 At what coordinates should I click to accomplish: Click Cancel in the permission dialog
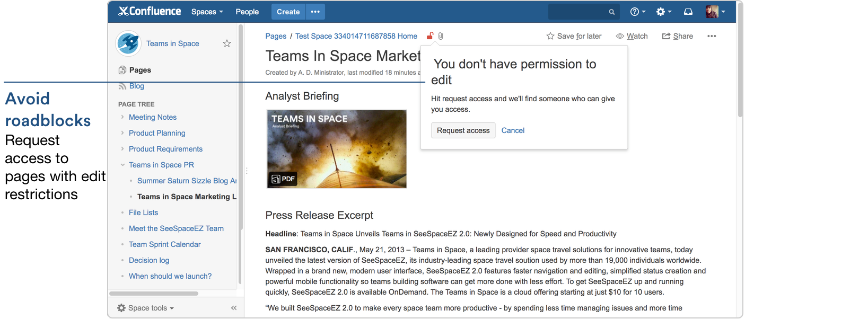tap(513, 130)
